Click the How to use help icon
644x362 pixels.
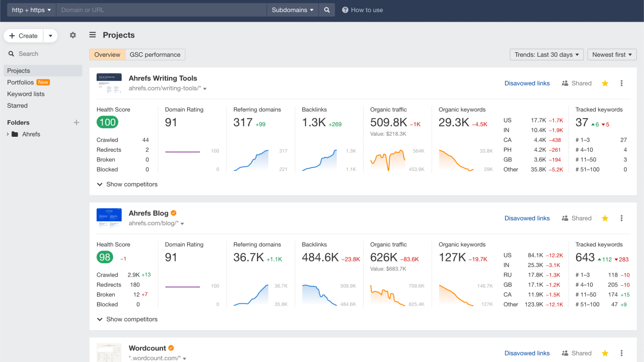[x=345, y=10]
